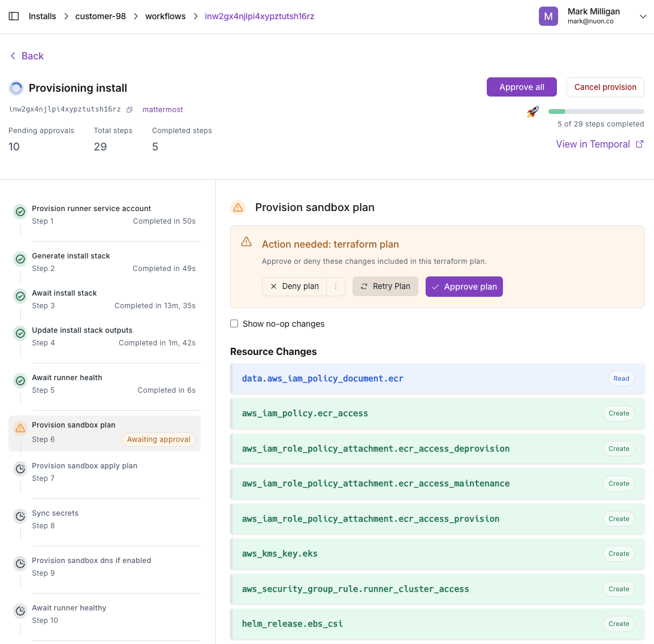This screenshot has width=654, height=644.
Task: Navigate to workflows via the breadcrumb
Action: pyautogui.click(x=165, y=16)
